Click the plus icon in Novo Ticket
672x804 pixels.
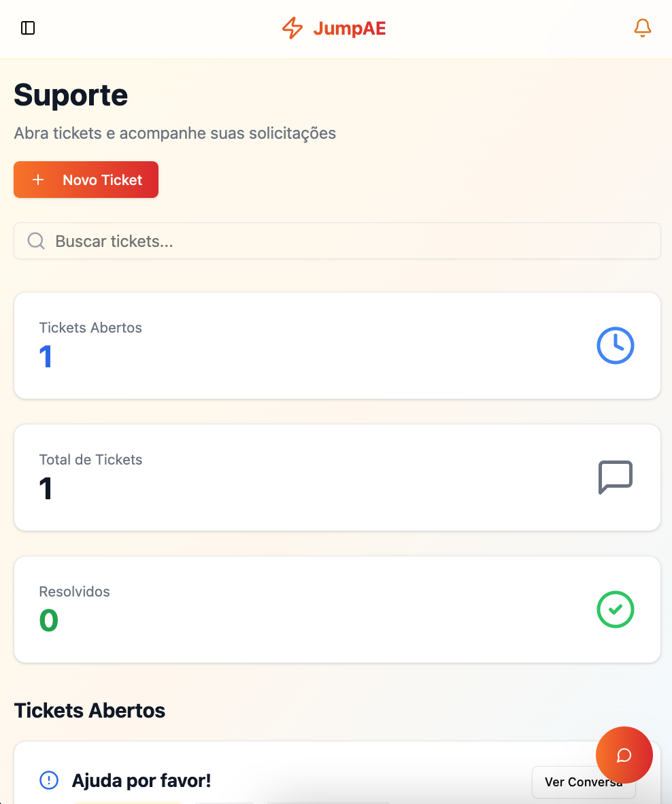click(x=38, y=180)
